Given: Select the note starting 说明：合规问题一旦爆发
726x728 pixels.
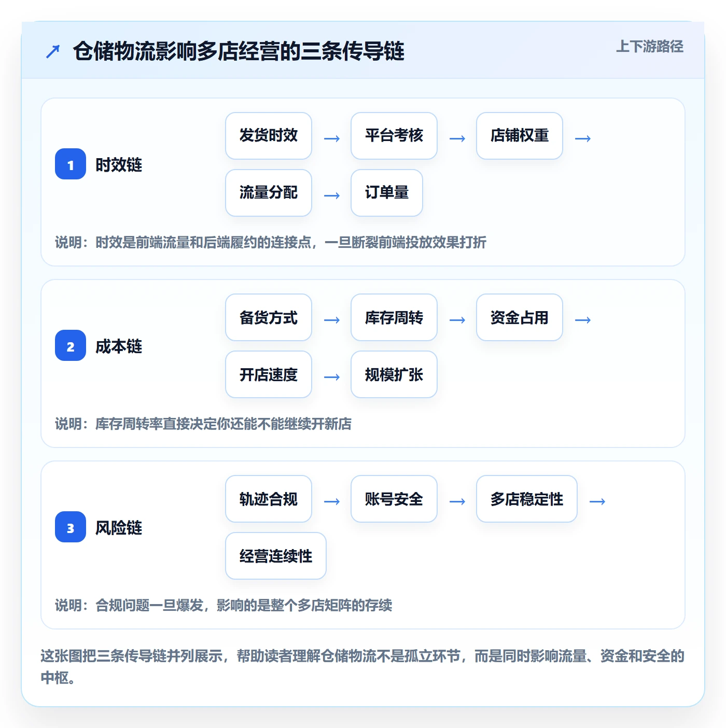Looking at the screenshot, I should (224, 605).
